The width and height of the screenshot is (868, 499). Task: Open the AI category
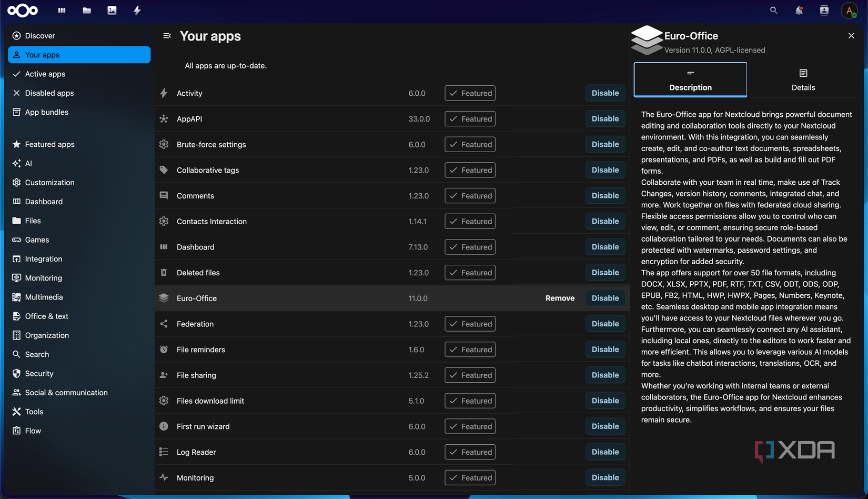[79, 164]
